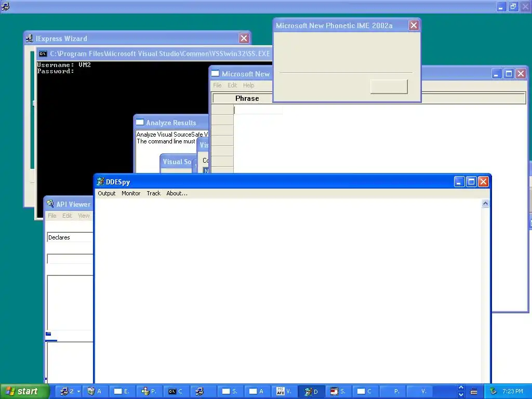532x399 pixels.
Task: Switch to the DDESpy 'D' taskbar button
Action: tap(312, 392)
